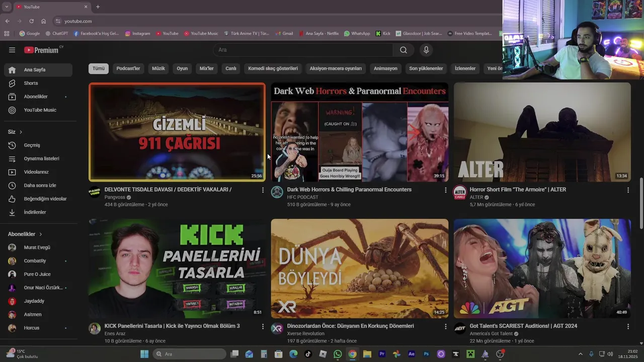Play Gizemli 911 Çağrısı thumbnail

pyautogui.click(x=177, y=132)
